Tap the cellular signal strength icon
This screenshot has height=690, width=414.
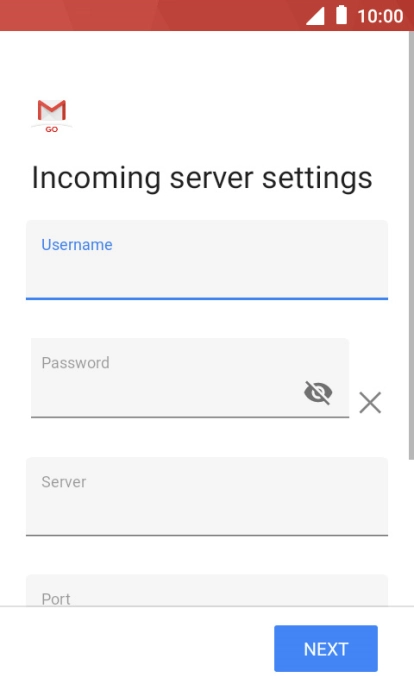point(315,16)
